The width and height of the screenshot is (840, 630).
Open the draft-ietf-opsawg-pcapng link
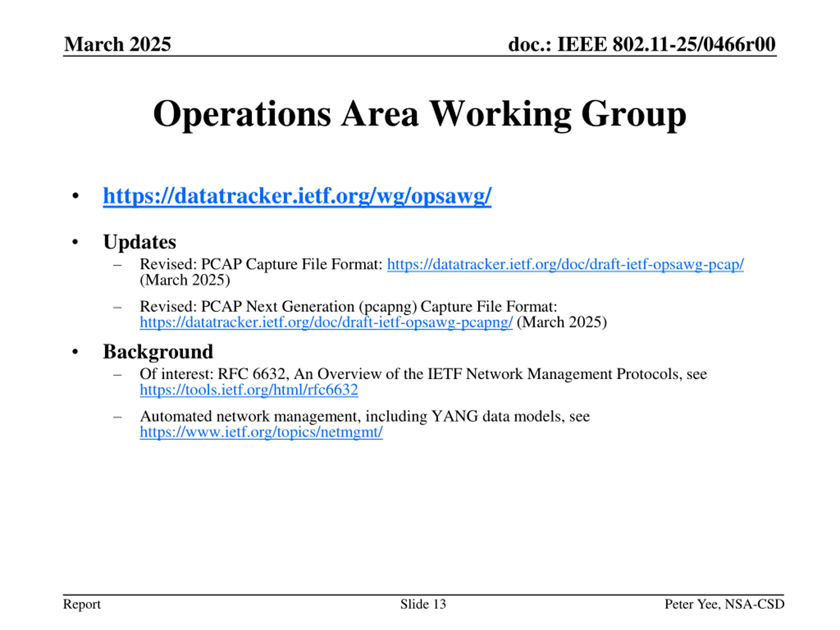[326, 323]
